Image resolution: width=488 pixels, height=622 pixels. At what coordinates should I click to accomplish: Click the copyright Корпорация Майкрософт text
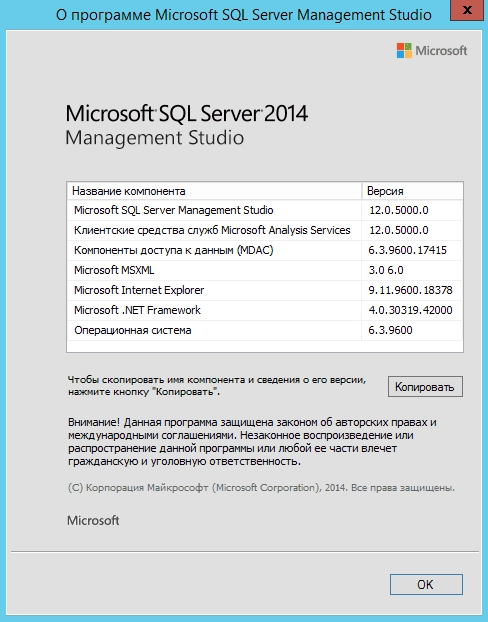pos(261,488)
